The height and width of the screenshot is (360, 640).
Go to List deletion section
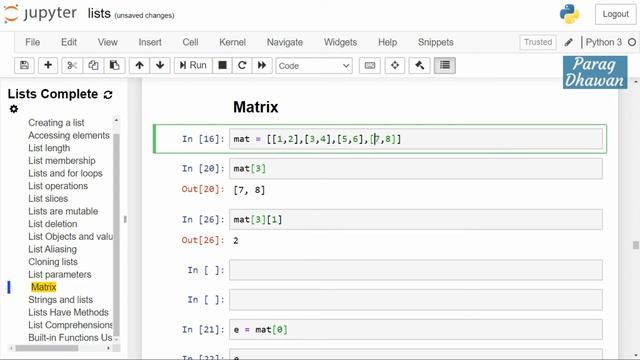[x=53, y=224]
